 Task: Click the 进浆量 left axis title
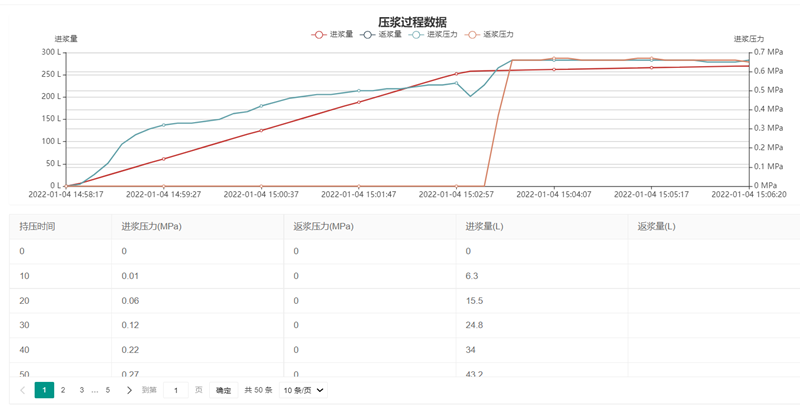click(x=66, y=39)
